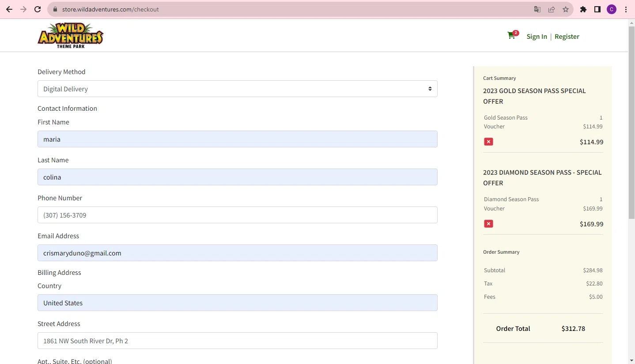Click the Cart Summary heading
This screenshot has height=364, width=635.
pos(499,78)
